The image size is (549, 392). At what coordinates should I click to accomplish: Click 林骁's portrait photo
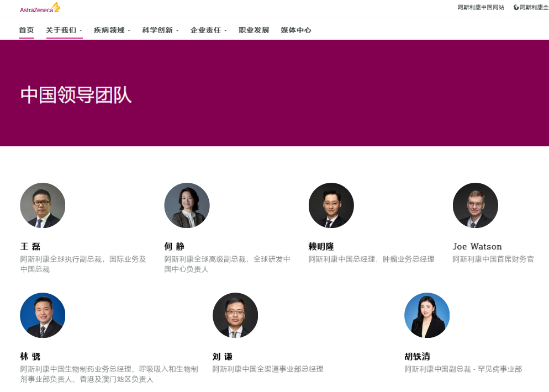(43, 315)
